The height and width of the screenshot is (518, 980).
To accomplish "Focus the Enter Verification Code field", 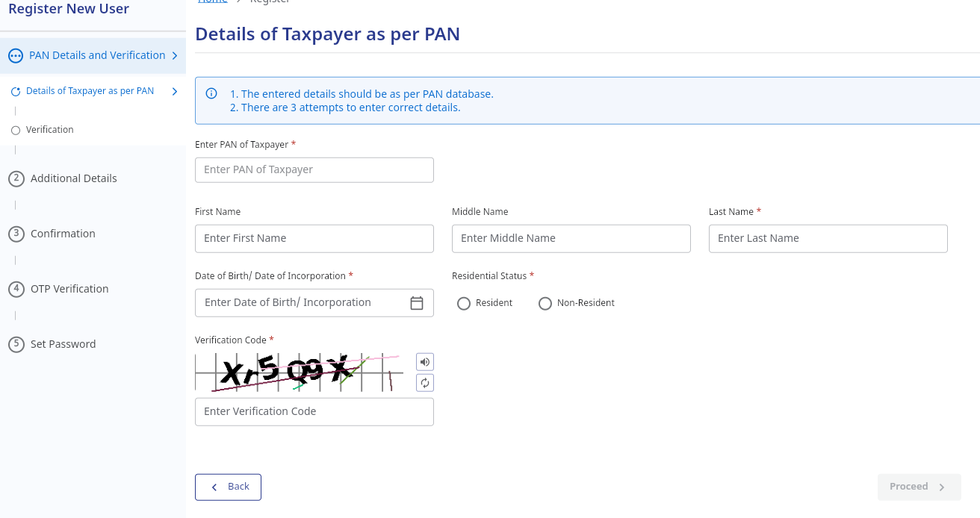I will [314, 411].
